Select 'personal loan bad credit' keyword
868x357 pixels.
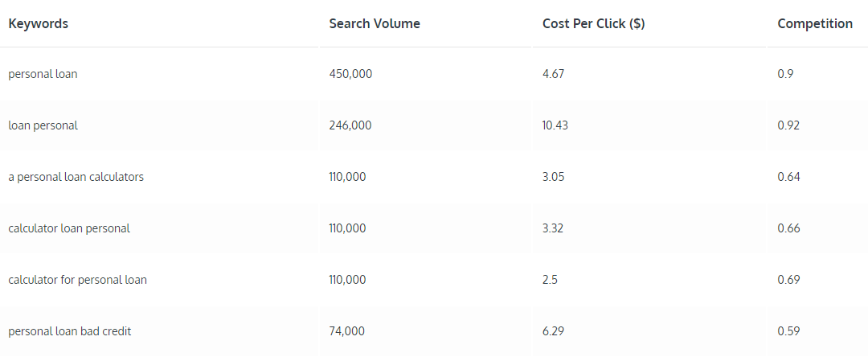coord(70,331)
